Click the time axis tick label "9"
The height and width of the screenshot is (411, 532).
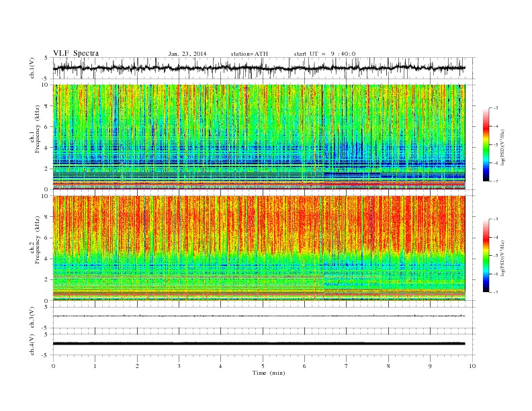coord(430,366)
